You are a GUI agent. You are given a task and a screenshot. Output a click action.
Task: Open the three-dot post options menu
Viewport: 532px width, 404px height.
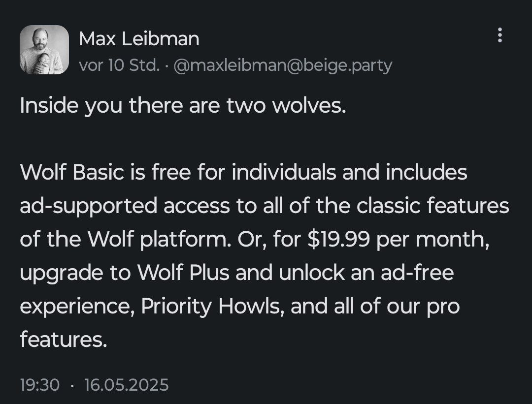pos(499,35)
